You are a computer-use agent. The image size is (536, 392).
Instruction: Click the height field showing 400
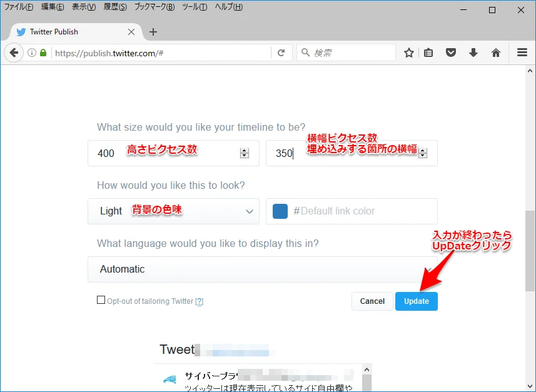[x=173, y=153]
